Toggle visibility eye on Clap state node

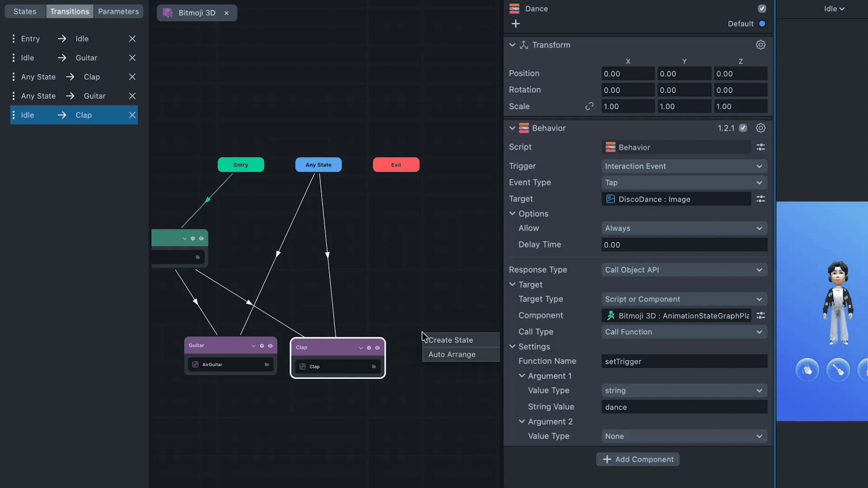coord(377,348)
